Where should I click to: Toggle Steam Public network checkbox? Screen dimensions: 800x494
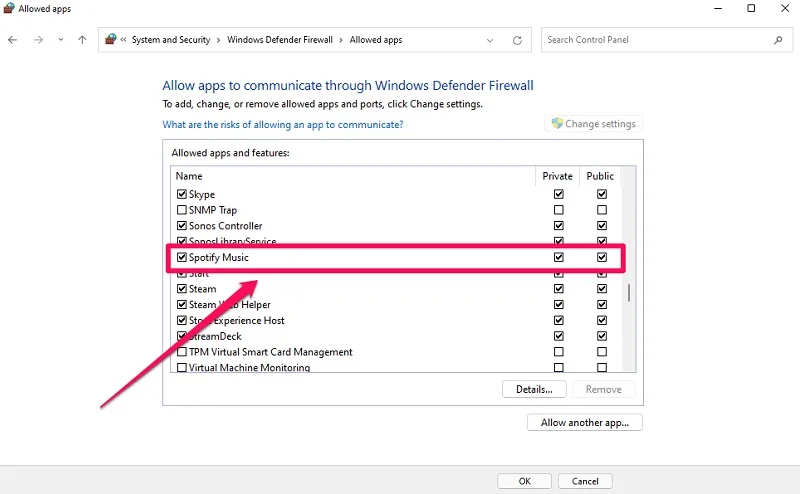(x=602, y=289)
